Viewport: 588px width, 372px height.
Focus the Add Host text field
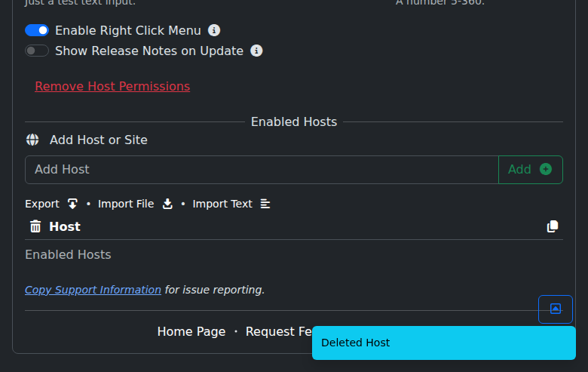click(x=262, y=170)
